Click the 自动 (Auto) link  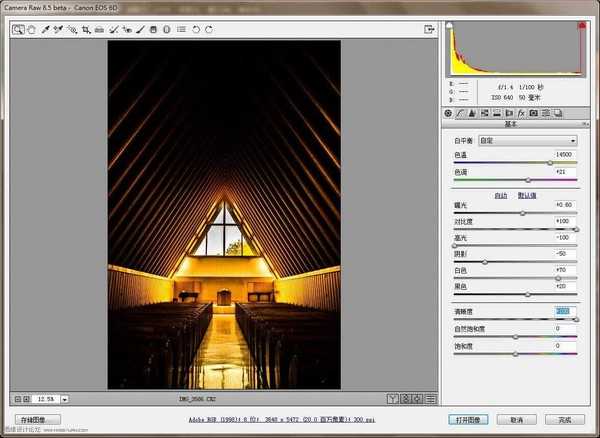pos(501,195)
